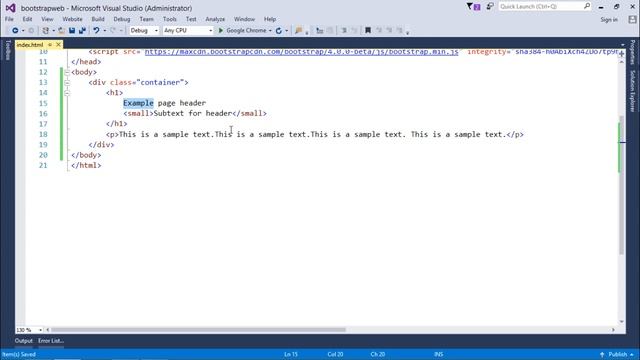
Task: Click the highlighted word Example on line 15
Action: click(138, 103)
